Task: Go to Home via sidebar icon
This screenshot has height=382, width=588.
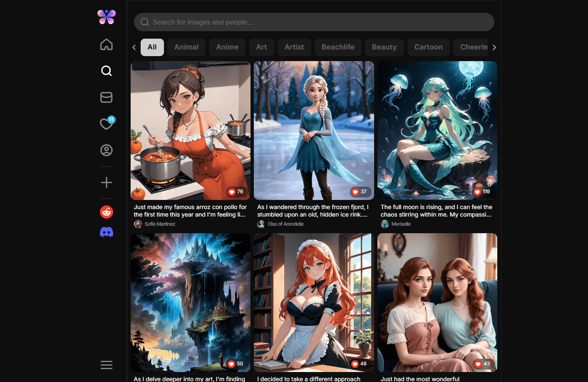Action: 107,44
